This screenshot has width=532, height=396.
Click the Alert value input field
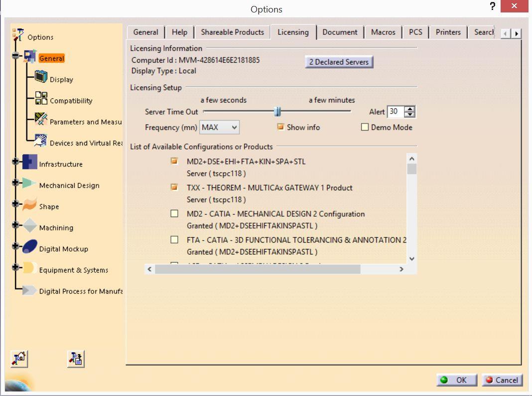[x=396, y=112]
